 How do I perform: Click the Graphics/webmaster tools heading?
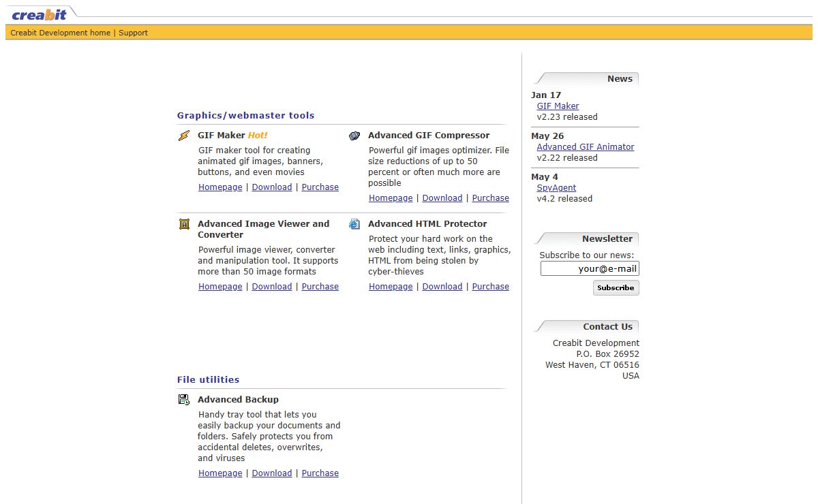[x=246, y=116]
